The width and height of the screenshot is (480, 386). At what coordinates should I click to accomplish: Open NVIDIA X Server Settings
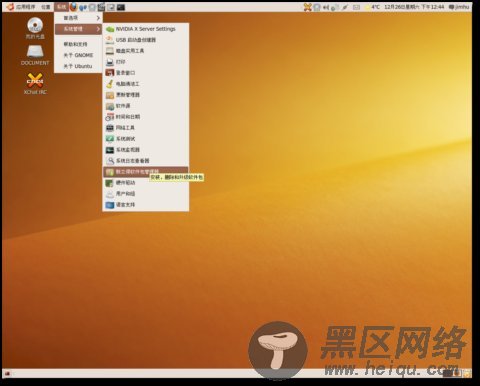pos(146,29)
